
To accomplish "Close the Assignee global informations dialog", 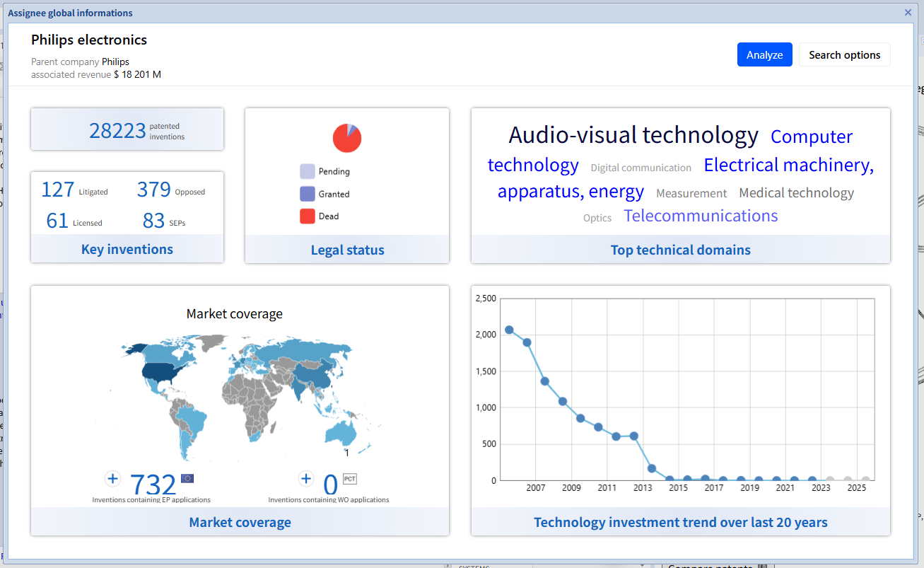I will click(908, 13).
